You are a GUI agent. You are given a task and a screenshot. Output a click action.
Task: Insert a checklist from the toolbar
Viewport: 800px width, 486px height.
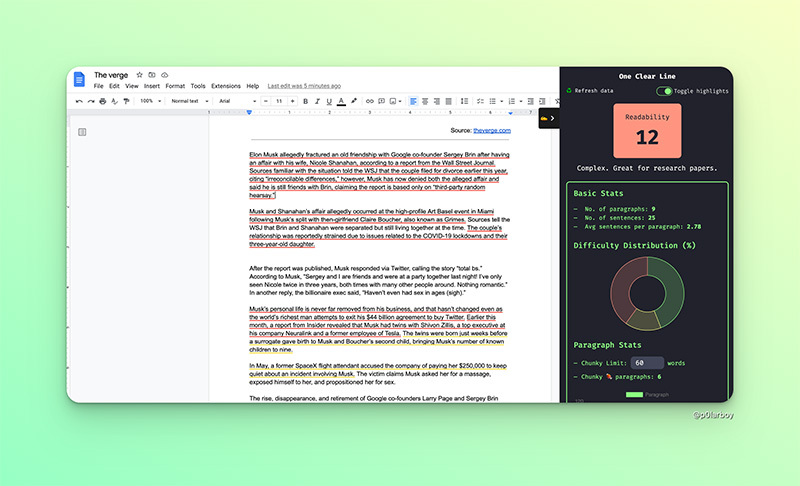(x=480, y=101)
